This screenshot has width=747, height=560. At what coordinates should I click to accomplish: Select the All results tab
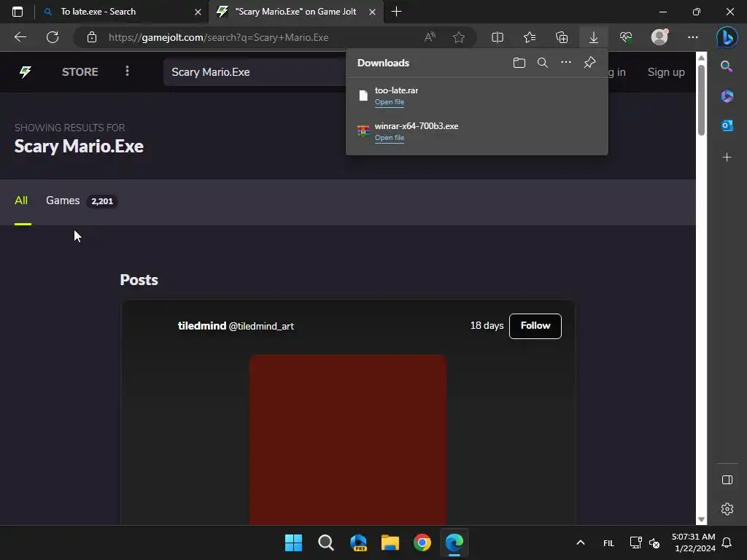pyautogui.click(x=21, y=201)
